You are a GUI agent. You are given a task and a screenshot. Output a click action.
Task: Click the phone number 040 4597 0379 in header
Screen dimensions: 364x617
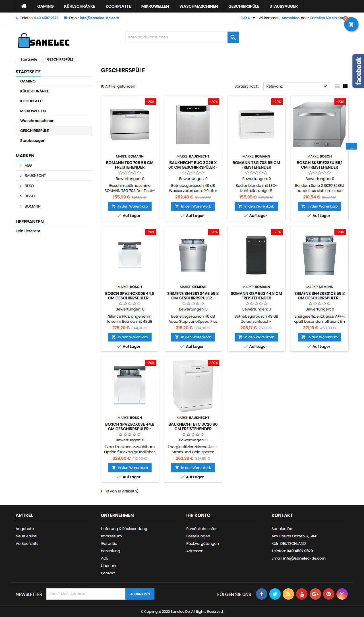point(46,18)
